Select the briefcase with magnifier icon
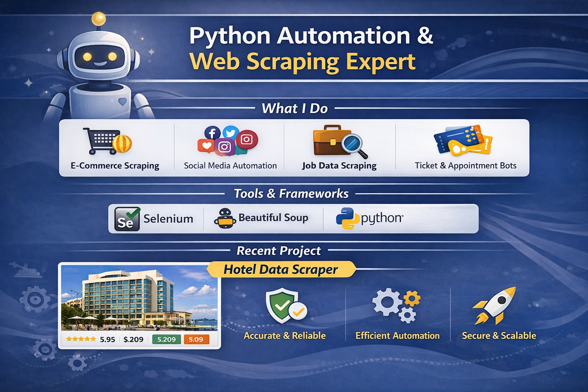The width and height of the screenshot is (588, 392). point(338,141)
